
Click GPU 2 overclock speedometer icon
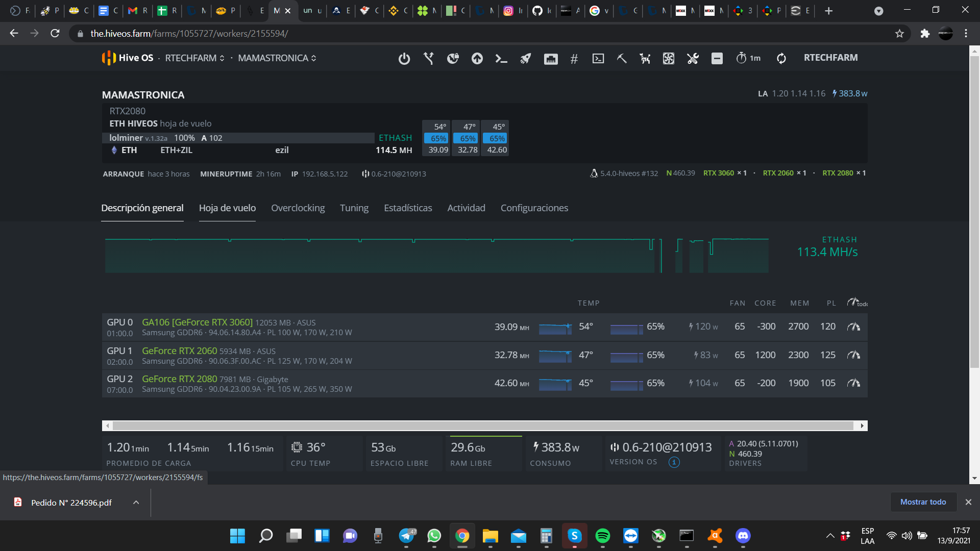pos(853,383)
